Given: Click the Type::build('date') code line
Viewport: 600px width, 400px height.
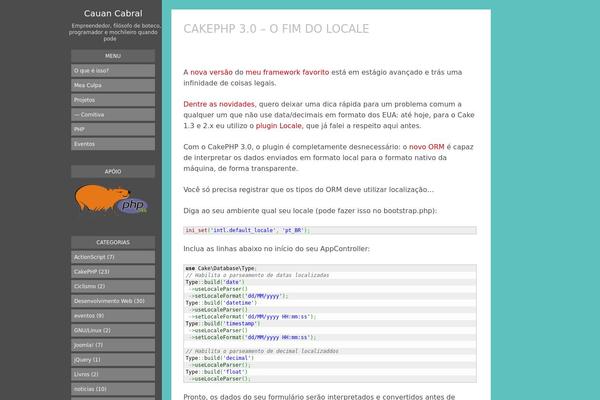Looking at the screenshot, I should [330, 282].
